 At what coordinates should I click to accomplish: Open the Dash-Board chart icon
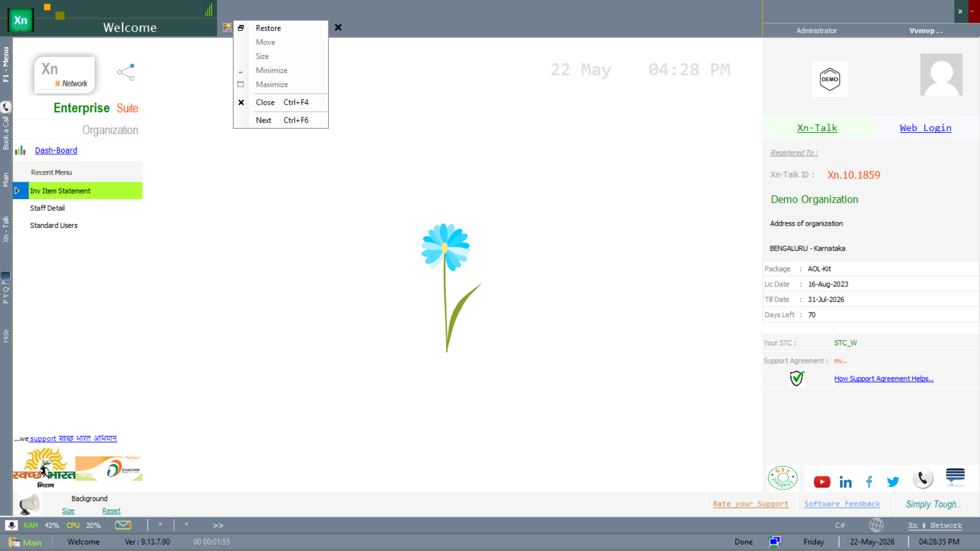point(20,150)
